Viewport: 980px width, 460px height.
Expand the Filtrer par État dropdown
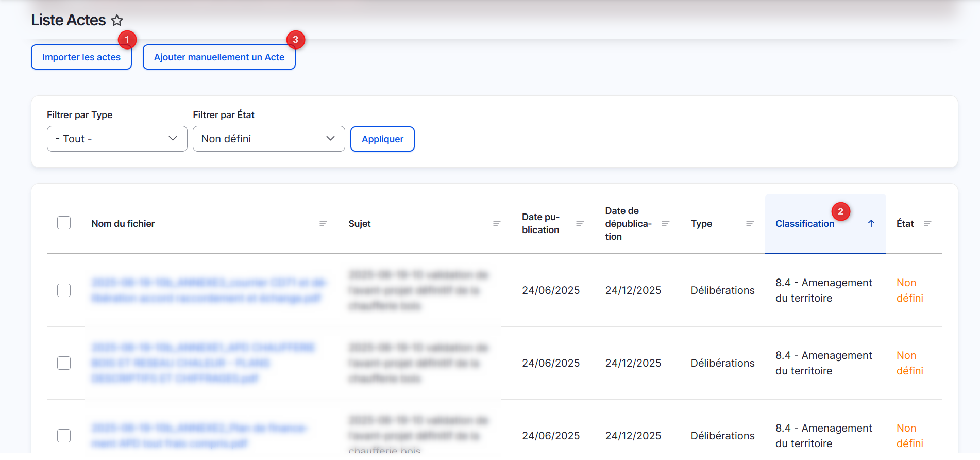click(268, 139)
